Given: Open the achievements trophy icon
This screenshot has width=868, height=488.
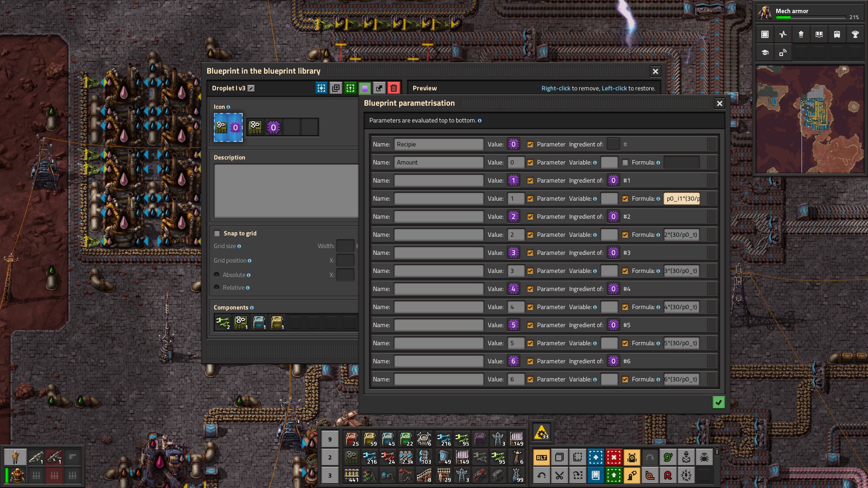Looking at the screenshot, I should [855, 34].
